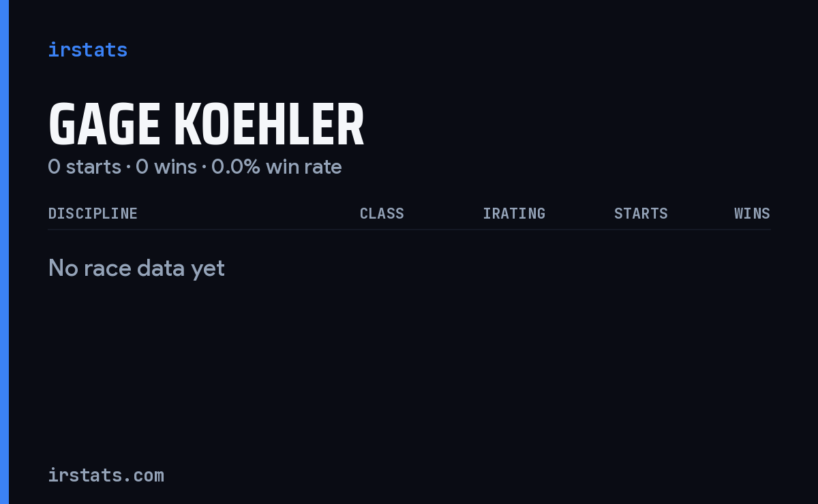Click the 'No race data yet' message

[x=136, y=268]
